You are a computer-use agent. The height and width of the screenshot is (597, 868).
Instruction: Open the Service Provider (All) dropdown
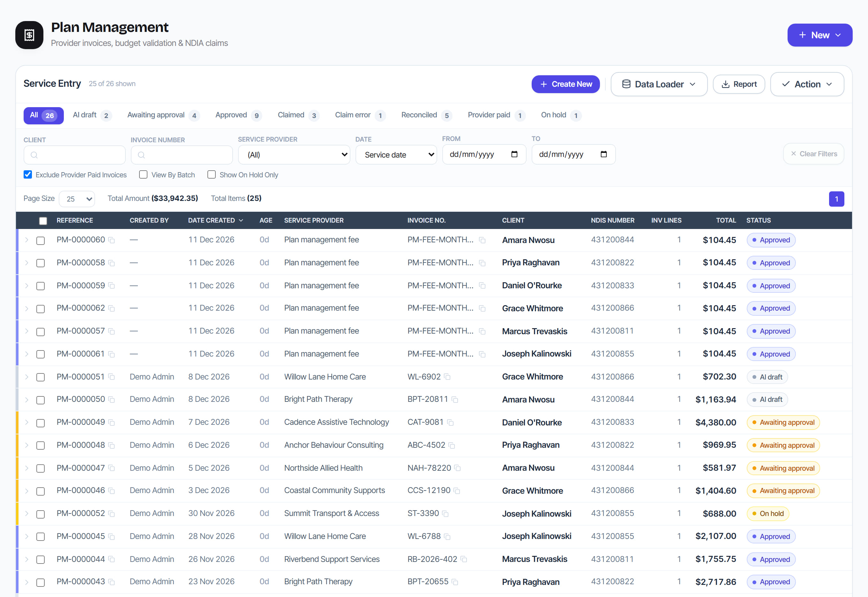click(x=294, y=155)
